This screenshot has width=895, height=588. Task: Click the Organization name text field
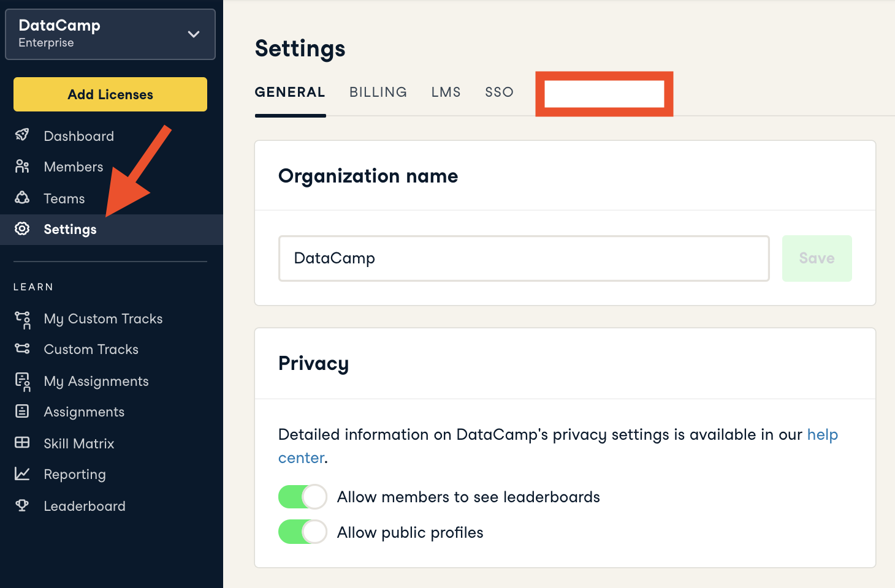524,258
